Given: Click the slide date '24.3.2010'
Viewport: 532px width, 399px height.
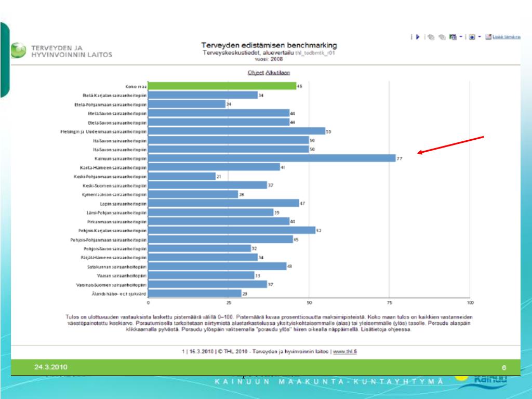Looking at the screenshot, I should pos(51,367).
